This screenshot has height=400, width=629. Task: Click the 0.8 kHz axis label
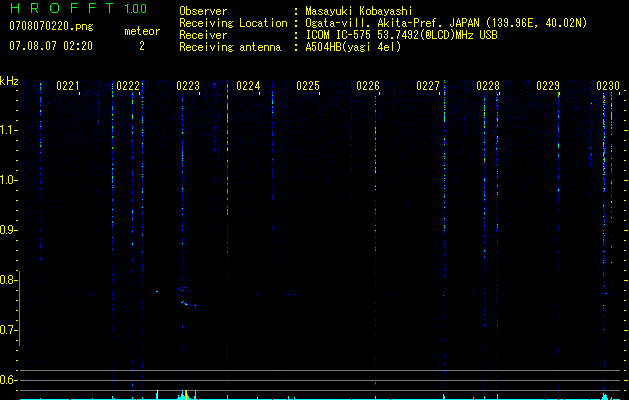(x=9, y=280)
